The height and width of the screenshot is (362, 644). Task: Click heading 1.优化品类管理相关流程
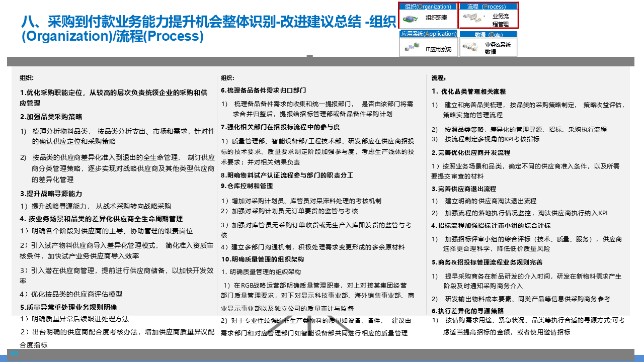pyautogui.click(x=468, y=92)
